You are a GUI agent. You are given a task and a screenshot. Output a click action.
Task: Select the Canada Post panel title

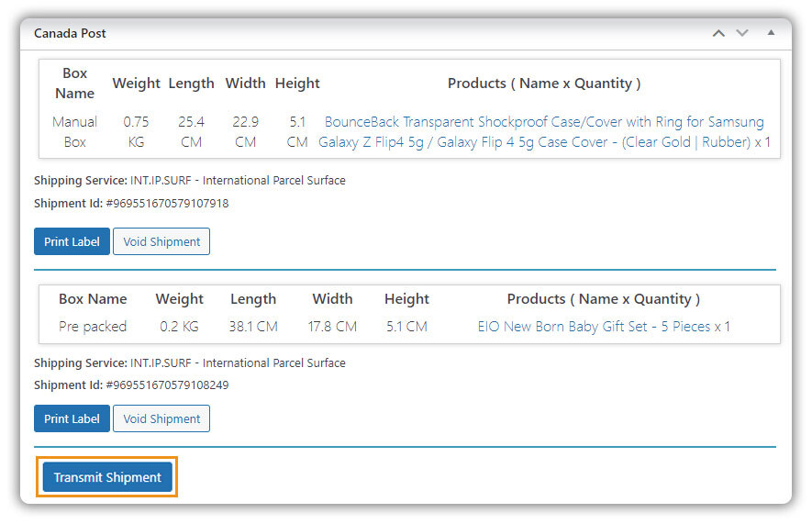coord(70,33)
